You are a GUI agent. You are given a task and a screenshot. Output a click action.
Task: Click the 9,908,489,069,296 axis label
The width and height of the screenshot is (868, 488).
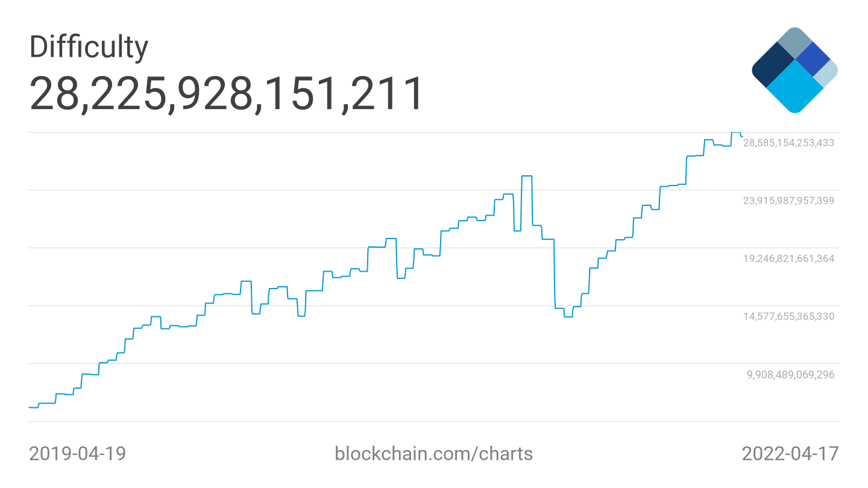[x=791, y=375]
